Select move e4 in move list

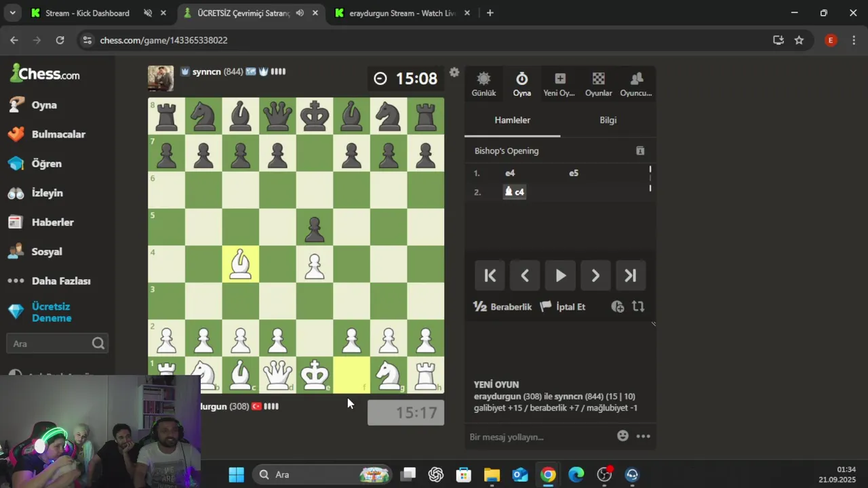click(x=510, y=173)
